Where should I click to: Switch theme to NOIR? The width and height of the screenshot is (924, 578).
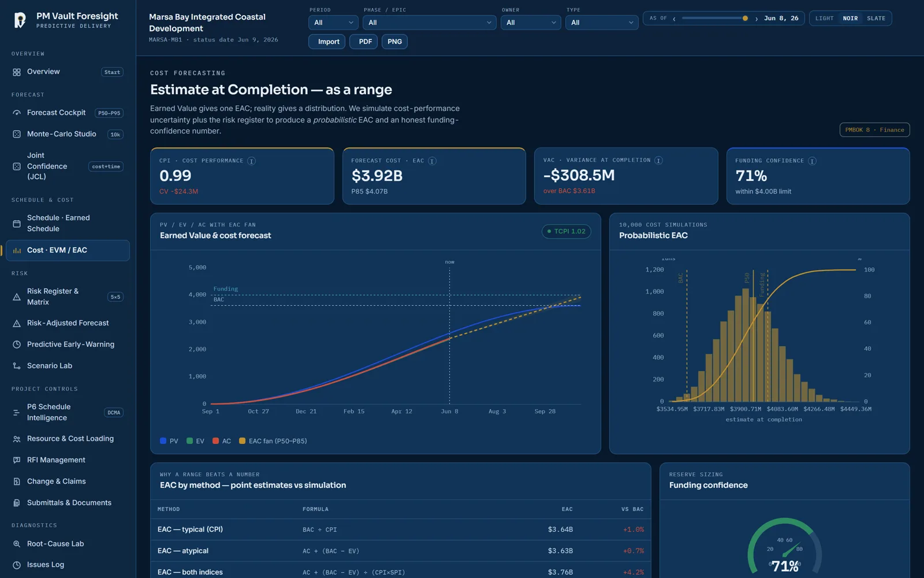point(850,18)
